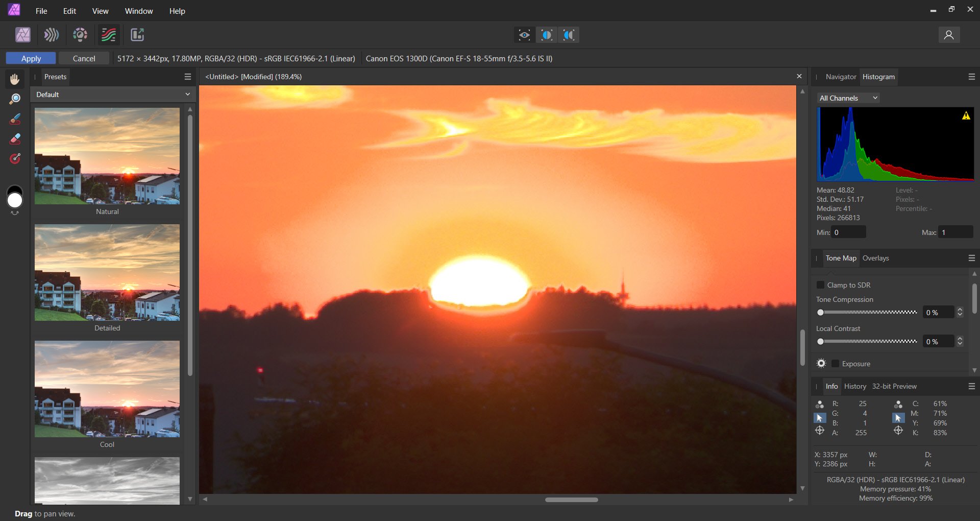
Task: Click the RGB color model icon
Action: (820, 405)
